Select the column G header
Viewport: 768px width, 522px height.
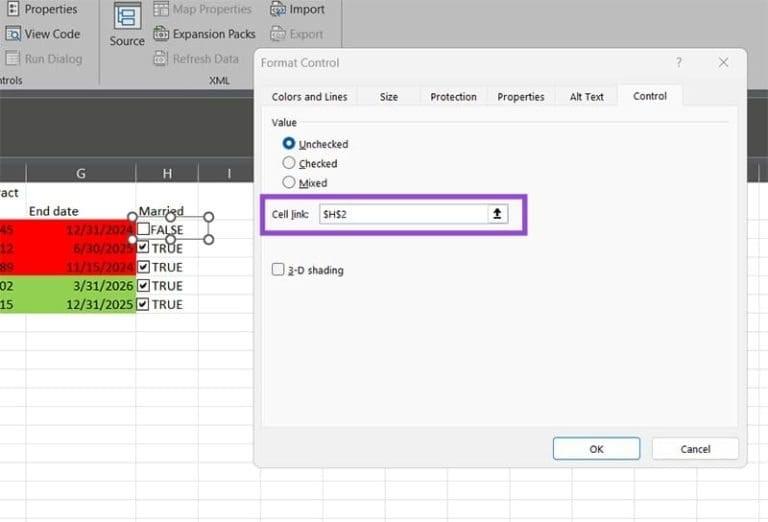coord(81,174)
